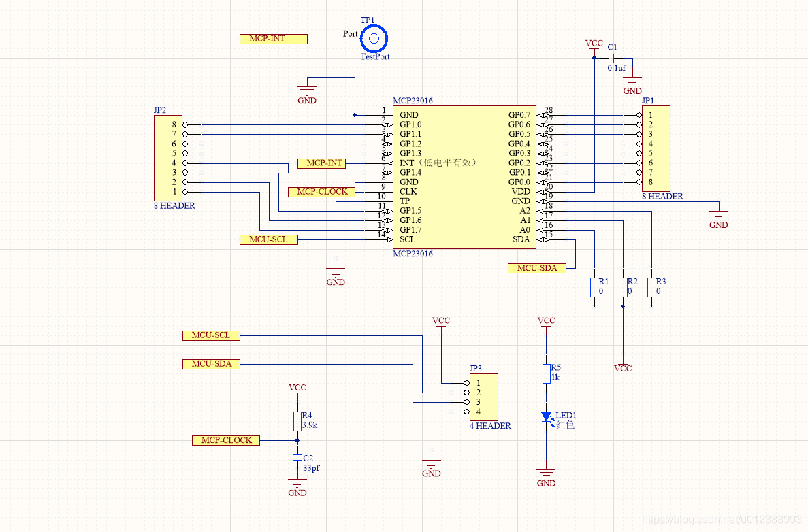Click the GP0.7 pin name on the chip

pyautogui.click(x=519, y=116)
